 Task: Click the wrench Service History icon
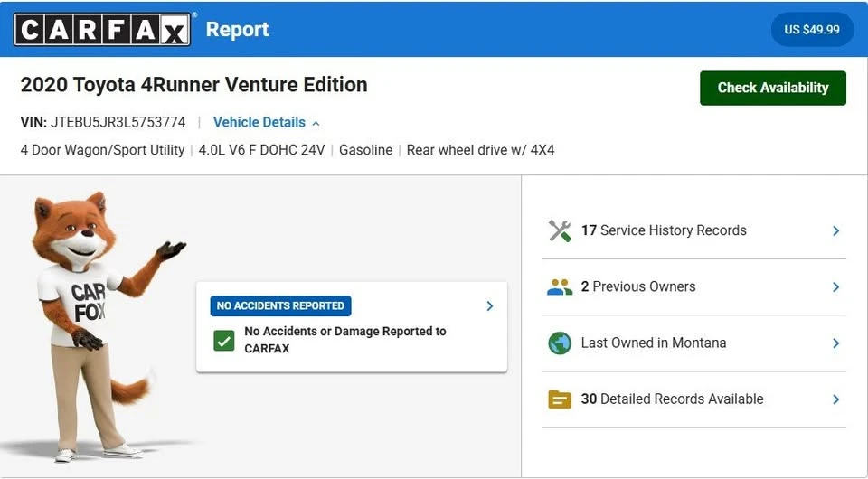click(560, 230)
